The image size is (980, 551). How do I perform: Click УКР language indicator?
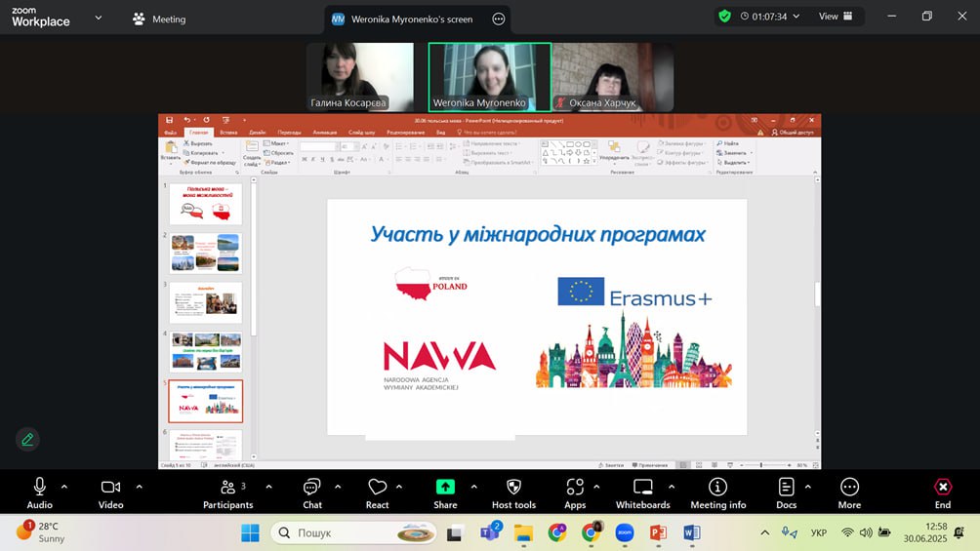click(818, 532)
